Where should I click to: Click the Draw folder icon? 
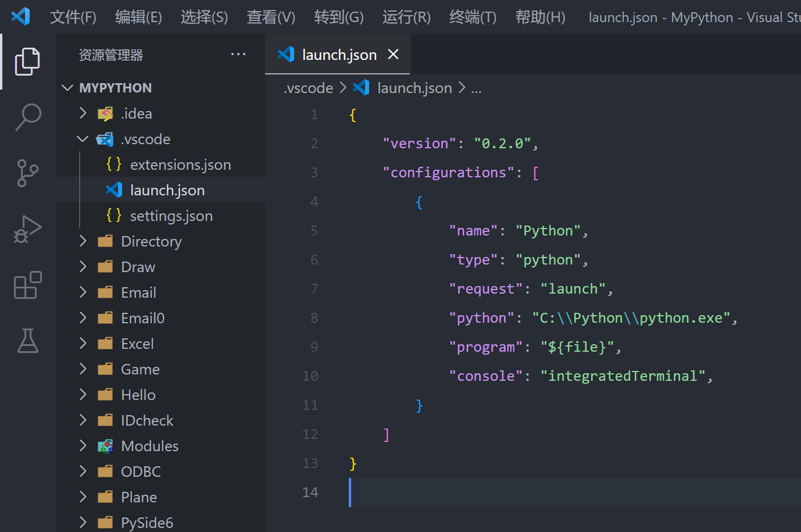click(105, 267)
